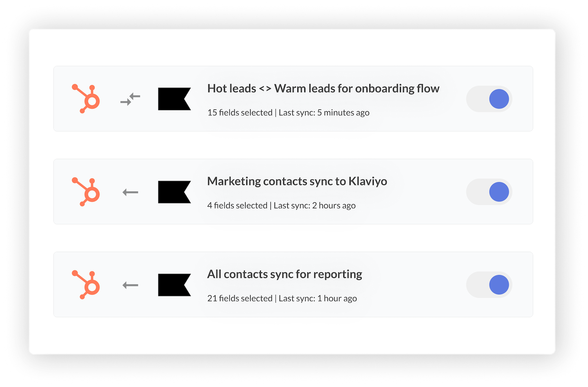Click left arrow icon in All contacts row
588x387 pixels.
[130, 285]
